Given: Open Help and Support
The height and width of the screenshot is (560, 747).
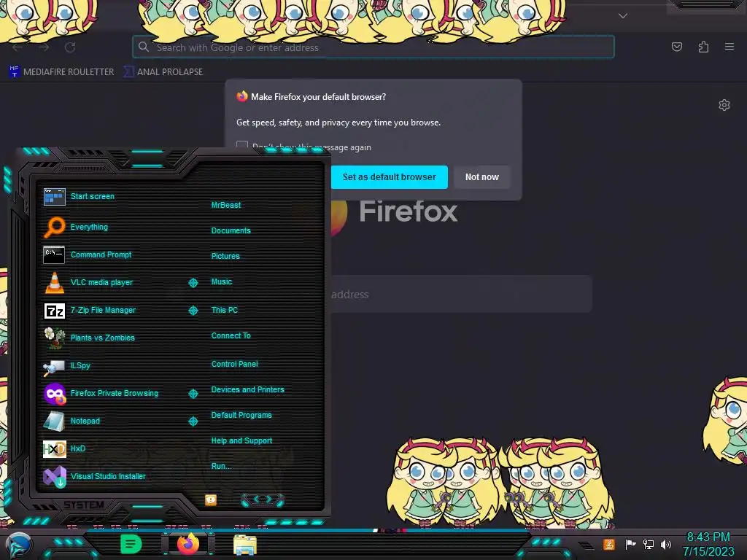Looking at the screenshot, I should coord(241,441).
